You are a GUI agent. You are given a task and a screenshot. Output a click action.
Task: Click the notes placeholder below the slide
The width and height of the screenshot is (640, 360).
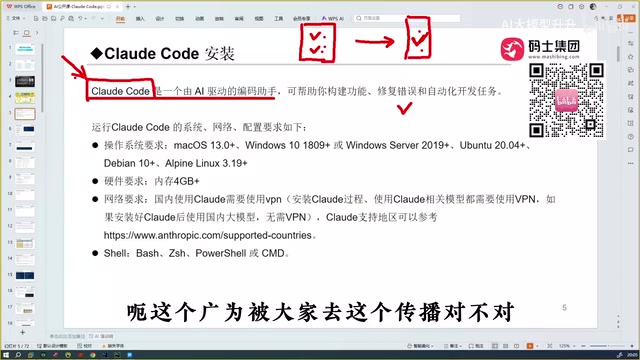67,336
